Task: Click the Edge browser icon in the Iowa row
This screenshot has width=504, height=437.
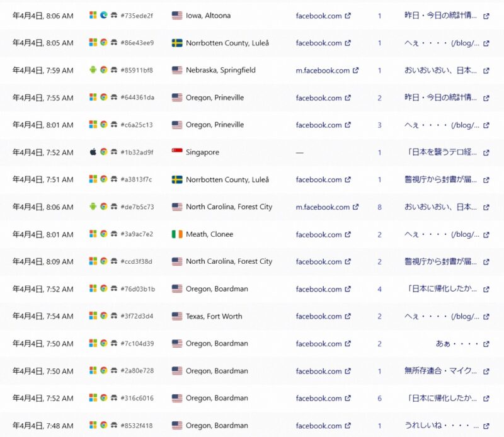Action: coord(103,16)
